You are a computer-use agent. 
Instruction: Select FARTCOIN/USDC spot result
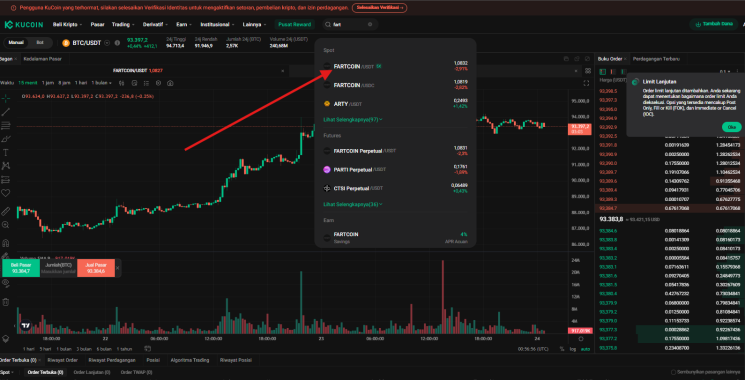coord(395,85)
